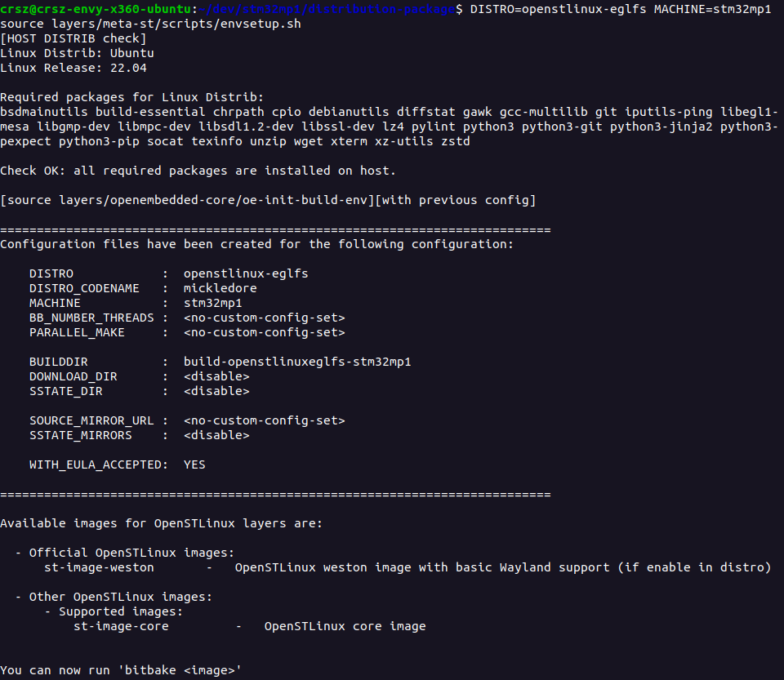Click the 'Linux Distrib: Ubuntu' line
Viewport: 784px width, 680px height.
click(x=77, y=53)
